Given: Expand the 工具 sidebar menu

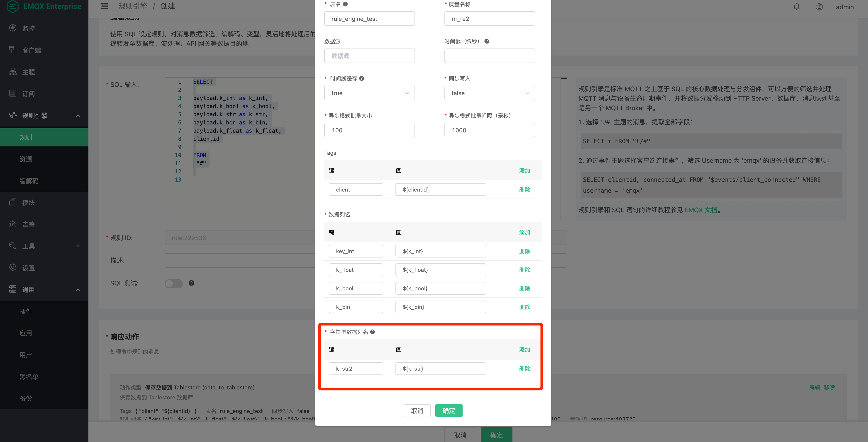Looking at the screenshot, I should (x=44, y=246).
